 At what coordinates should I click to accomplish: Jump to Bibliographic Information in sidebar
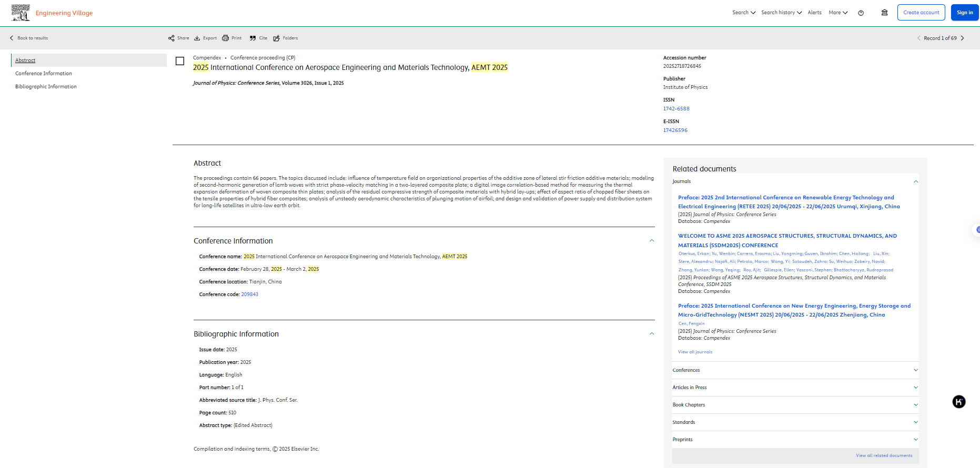tap(46, 87)
